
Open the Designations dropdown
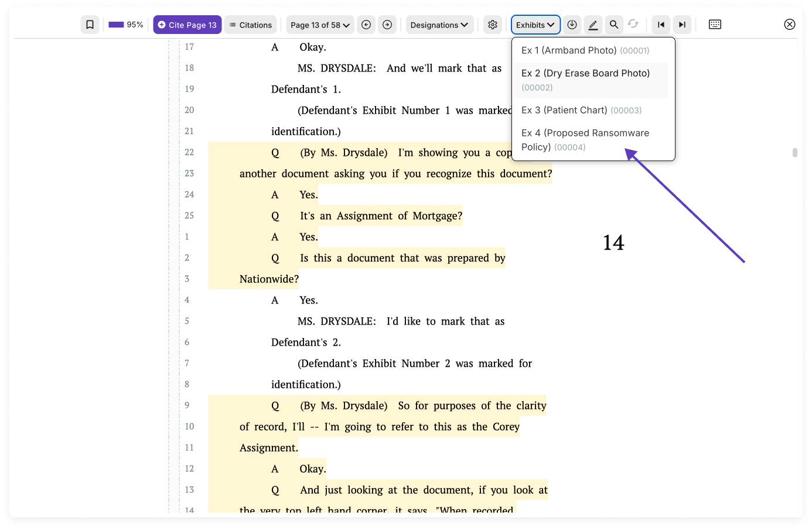(439, 24)
